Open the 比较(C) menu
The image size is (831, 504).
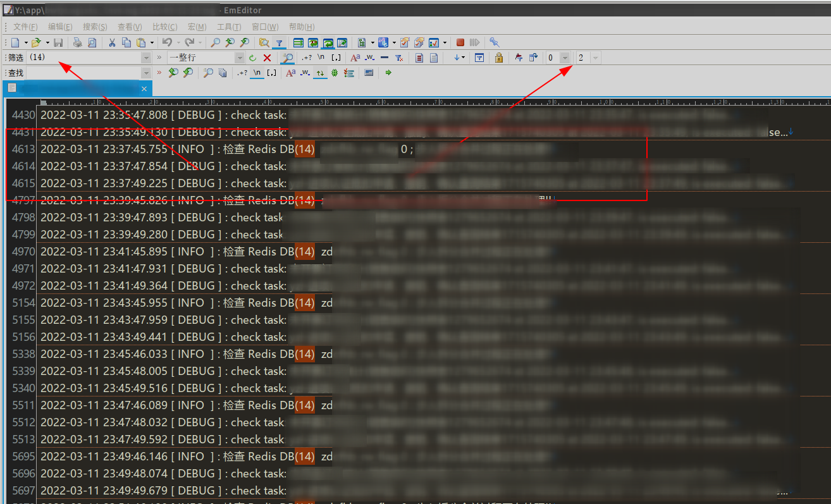(x=164, y=27)
